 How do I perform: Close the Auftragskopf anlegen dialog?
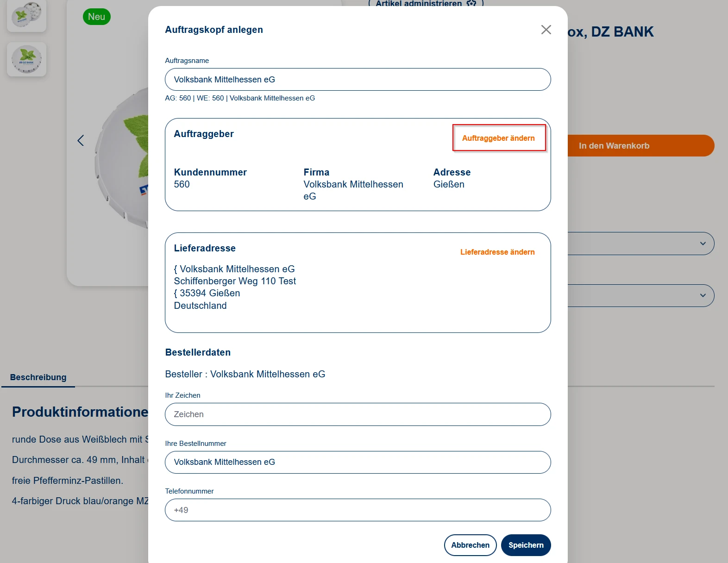546,30
